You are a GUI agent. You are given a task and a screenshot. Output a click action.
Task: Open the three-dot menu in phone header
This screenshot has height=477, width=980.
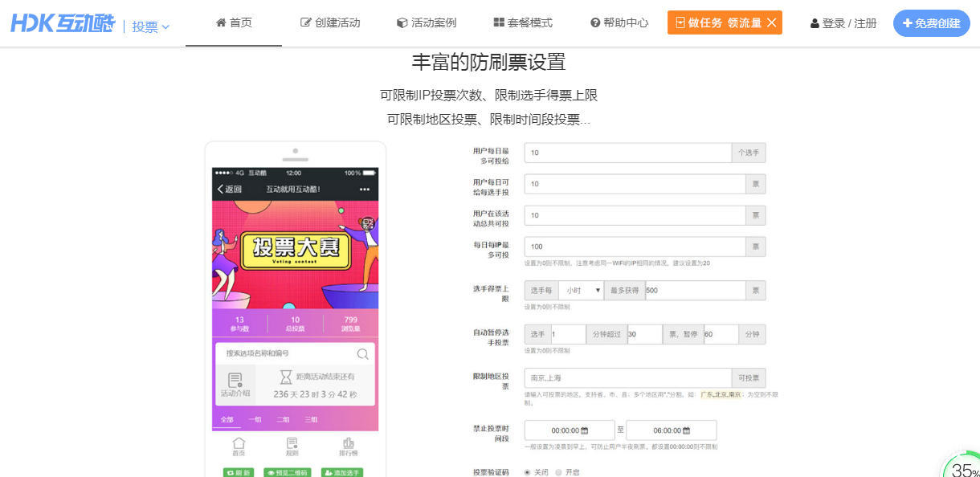click(x=365, y=190)
